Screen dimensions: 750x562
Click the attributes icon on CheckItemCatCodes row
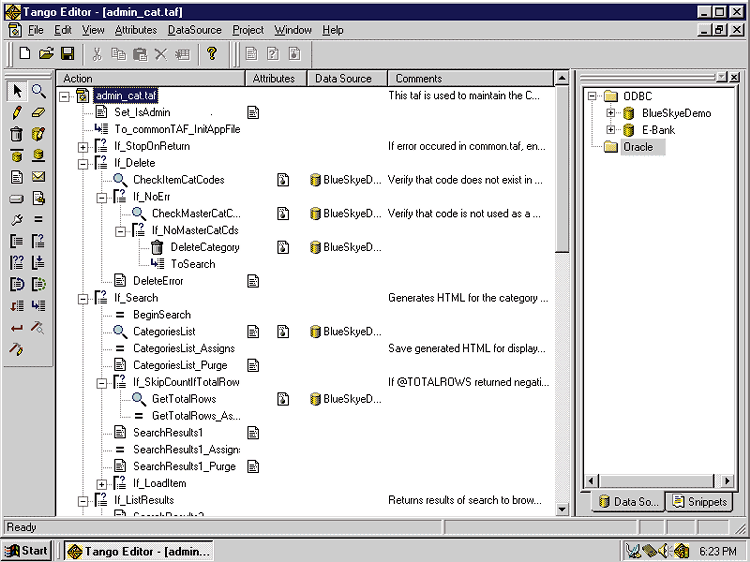coord(283,180)
